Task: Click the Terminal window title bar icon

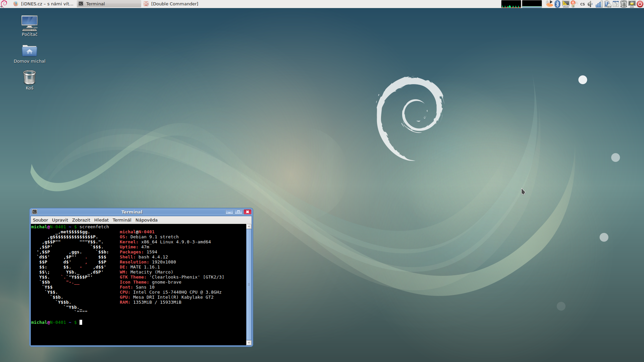Action: (x=35, y=212)
